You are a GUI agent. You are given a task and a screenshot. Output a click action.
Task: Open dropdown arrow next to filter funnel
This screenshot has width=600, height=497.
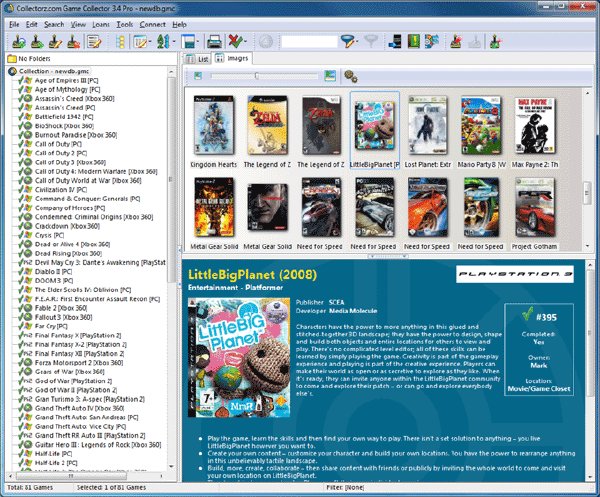tap(357, 41)
